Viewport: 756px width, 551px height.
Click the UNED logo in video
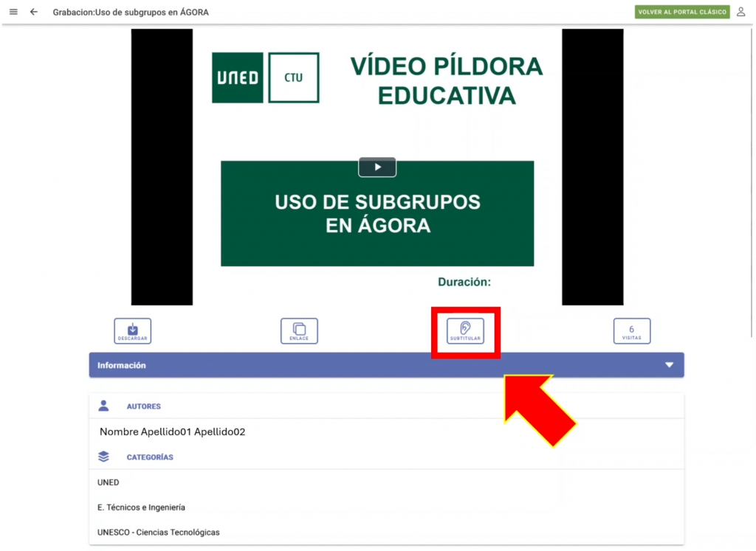pos(238,77)
